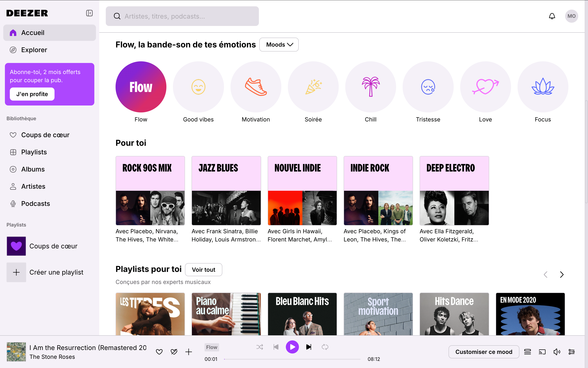The width and height of the screenshot is (588, 368).
Task: Open the Indie Rock mix card
Action: click(x=378, y=191)
